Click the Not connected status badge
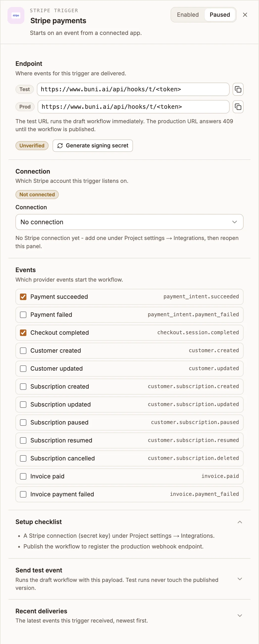This screenshot has width=259, height=644. (x=37, y=195)
